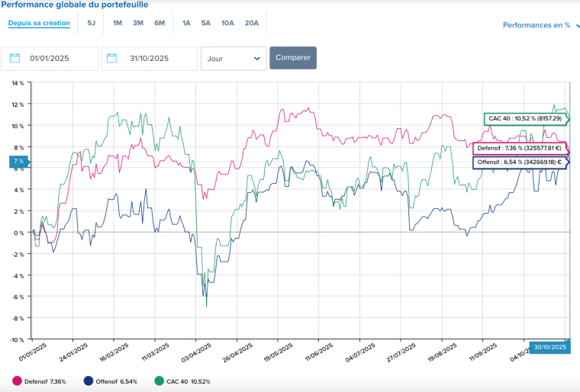Open the start date calendar icon

point(13,58)
